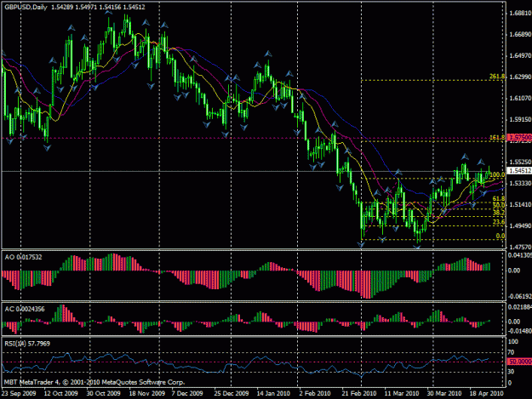Image resolution: width=532 pixels, height=399 pixels.
Task: Select the 1.47570 price axis label
Action: click(520, 247)
